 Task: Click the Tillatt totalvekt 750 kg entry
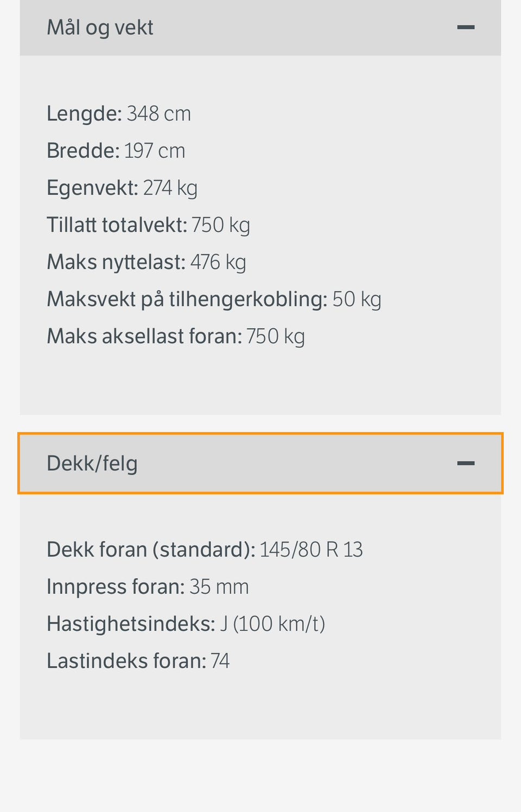148,225
